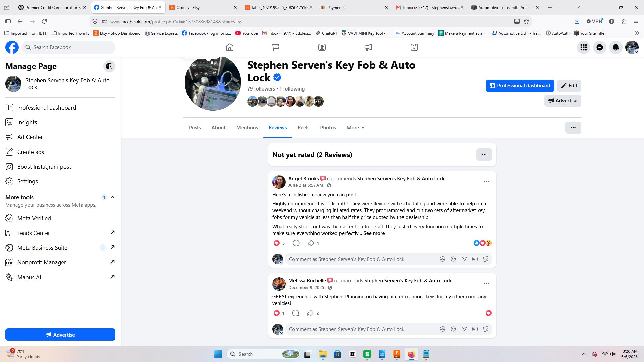This screenshot has height=362, width=644.
Task: Like Melissa Rochelle review heart icon
Action: click(x=277, y=313)
